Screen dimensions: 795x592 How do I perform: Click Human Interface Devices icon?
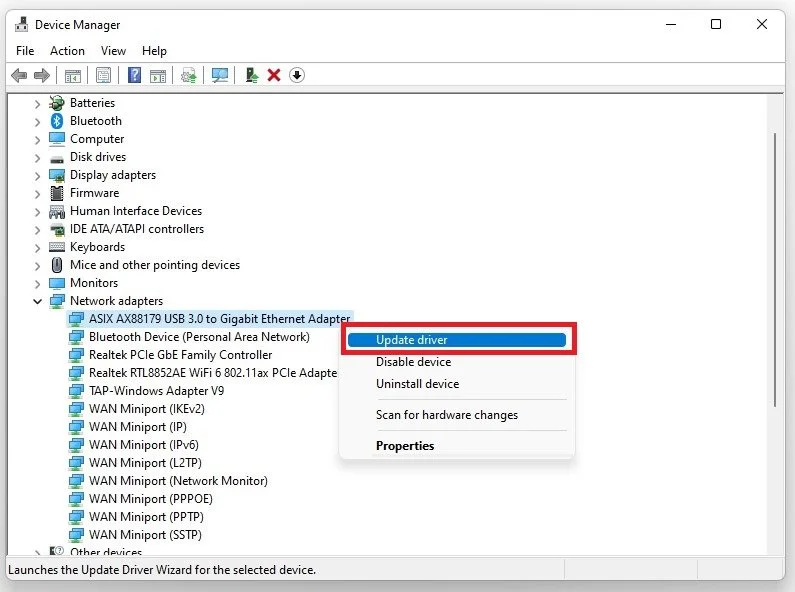point(57,211)
